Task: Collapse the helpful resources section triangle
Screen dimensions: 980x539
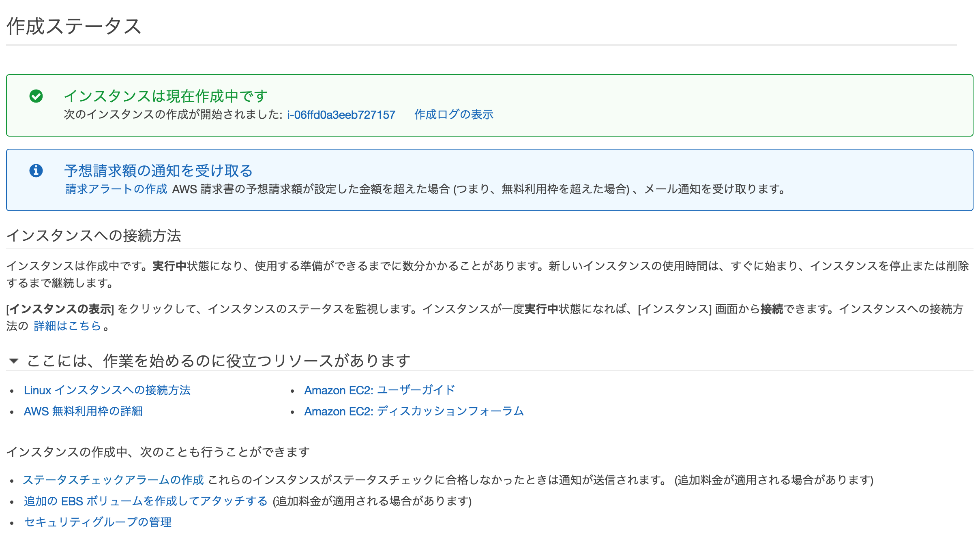Action: coord(14,361)
